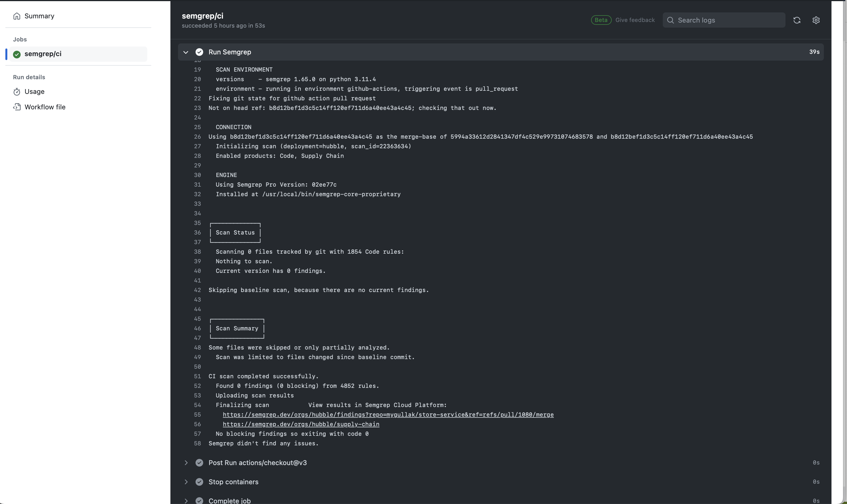Click the Workflow file icon

(x=17, y=107)
